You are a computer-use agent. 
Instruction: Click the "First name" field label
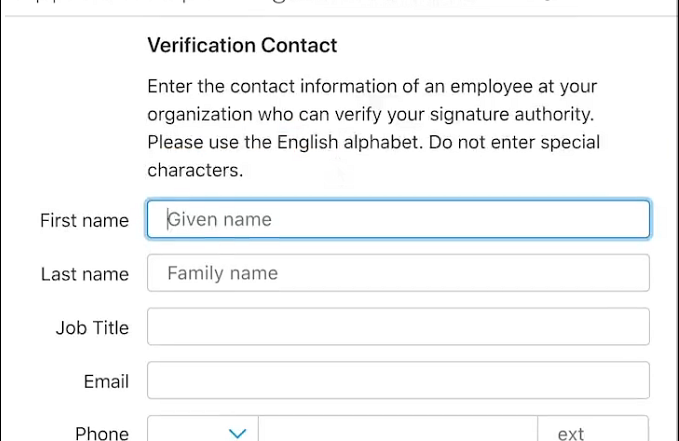coord(84,220)
